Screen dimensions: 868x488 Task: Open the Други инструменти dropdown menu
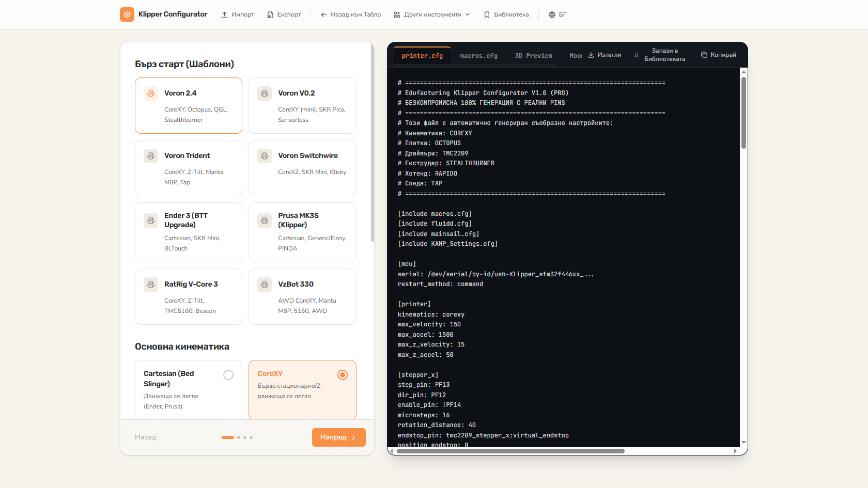[432, 14]
